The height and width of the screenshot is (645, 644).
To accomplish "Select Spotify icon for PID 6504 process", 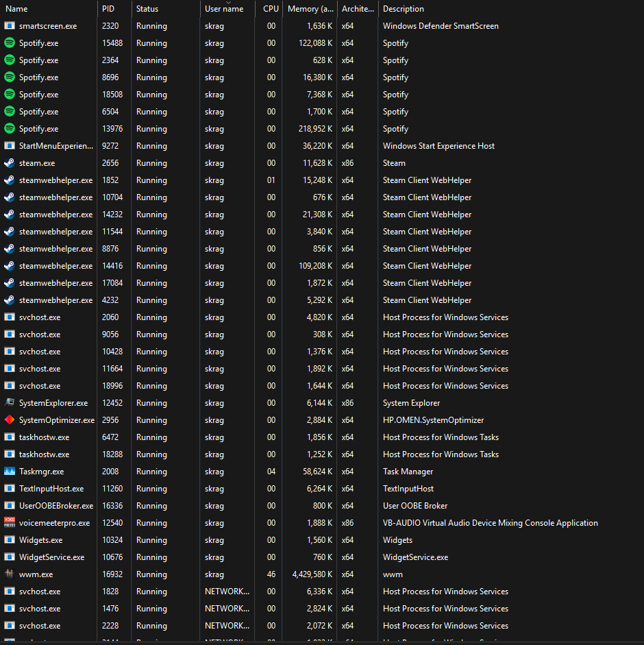I will click(10, 112).
